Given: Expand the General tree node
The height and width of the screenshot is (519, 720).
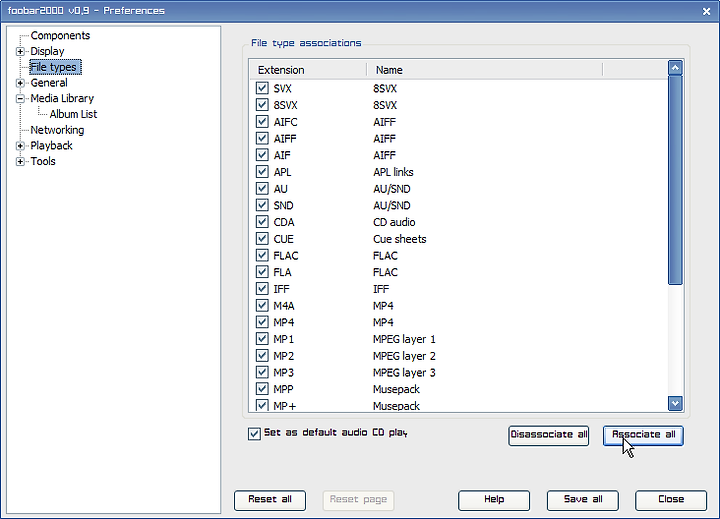Looking at the screenshot, I should (20, 83).
